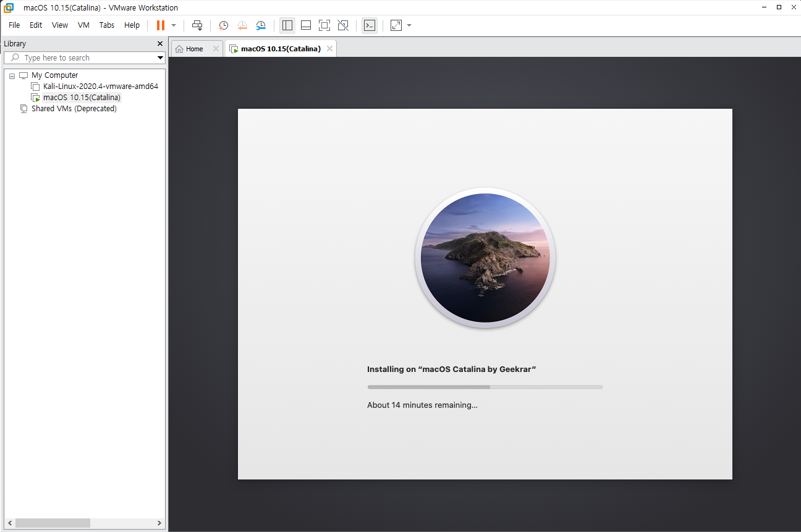Click the house icon on the Home tab

pyautogui.click(x=179, y=49)
